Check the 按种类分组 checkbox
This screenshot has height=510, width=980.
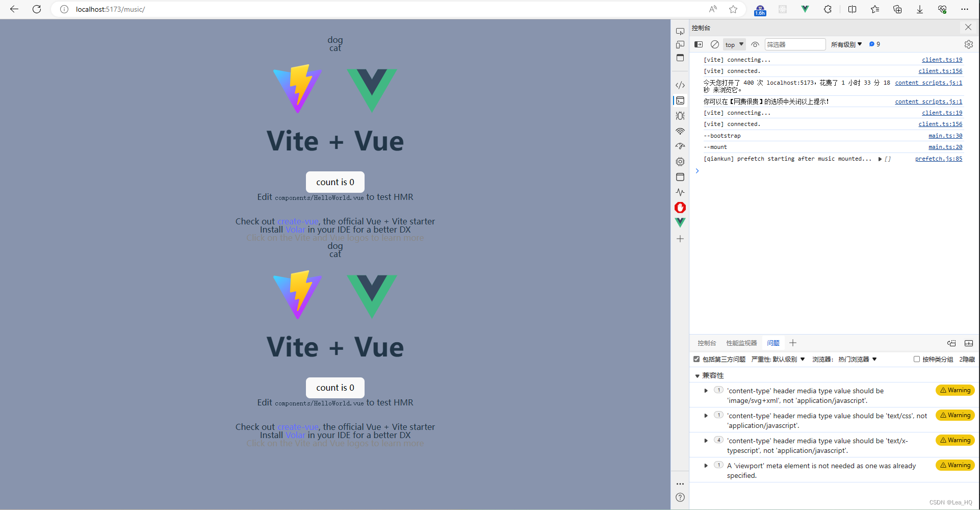(917, 359)
